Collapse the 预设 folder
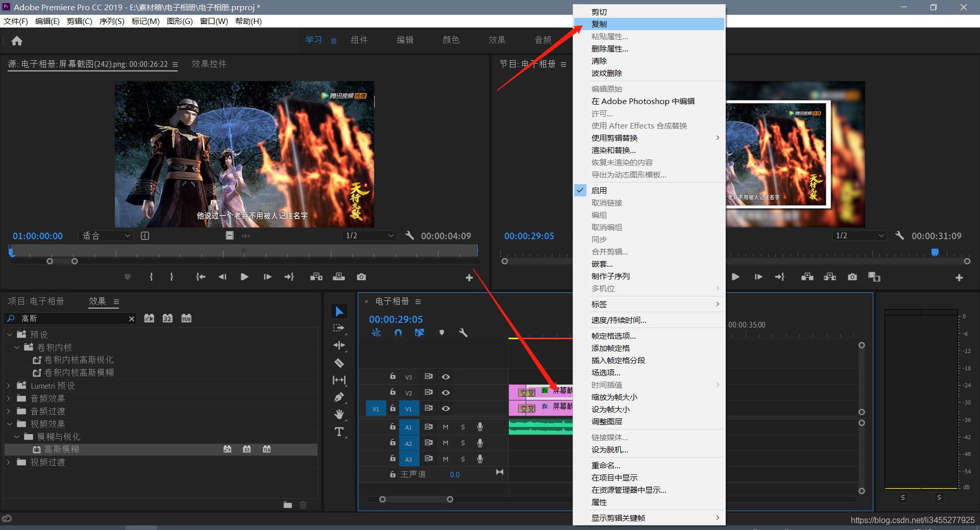 tap(9, 335)
